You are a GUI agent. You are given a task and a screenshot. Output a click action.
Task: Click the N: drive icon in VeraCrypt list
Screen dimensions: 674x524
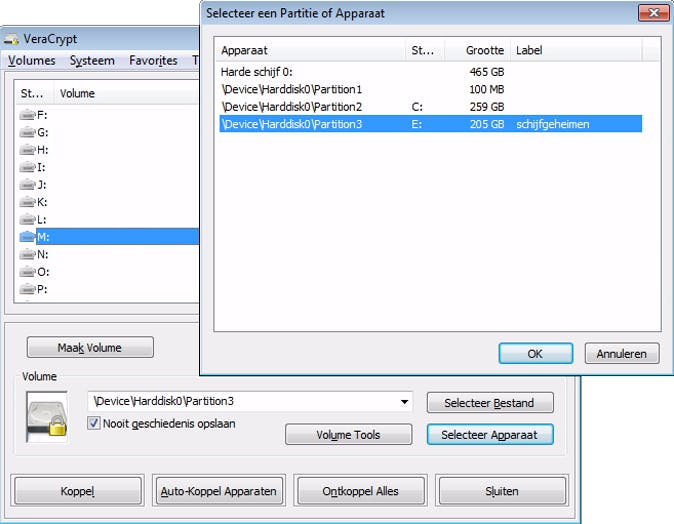coord(27,254)
